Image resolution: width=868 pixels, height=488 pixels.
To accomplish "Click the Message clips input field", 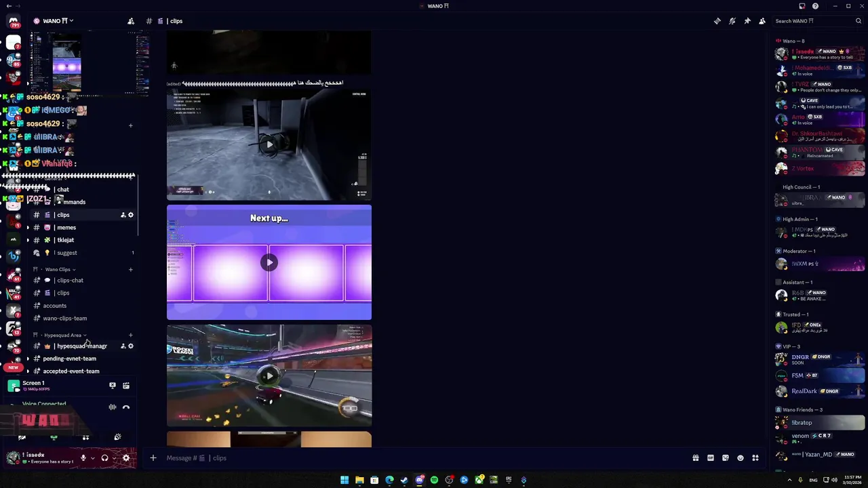I will 424,458.
